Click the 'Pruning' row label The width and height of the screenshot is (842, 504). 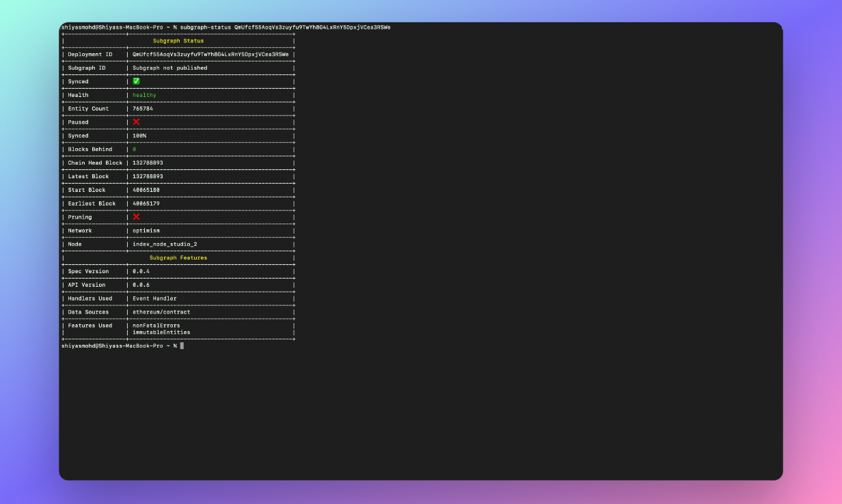tap(80, 217)
